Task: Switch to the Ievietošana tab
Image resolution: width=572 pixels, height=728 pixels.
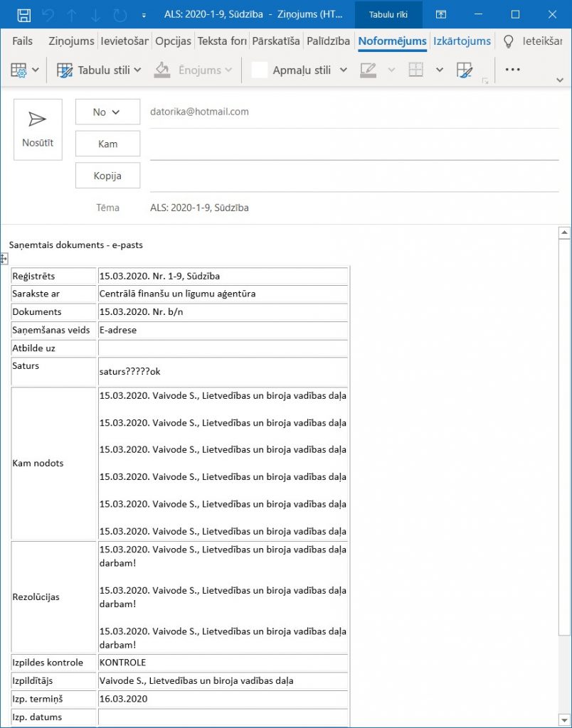Action: click(125, 41)
